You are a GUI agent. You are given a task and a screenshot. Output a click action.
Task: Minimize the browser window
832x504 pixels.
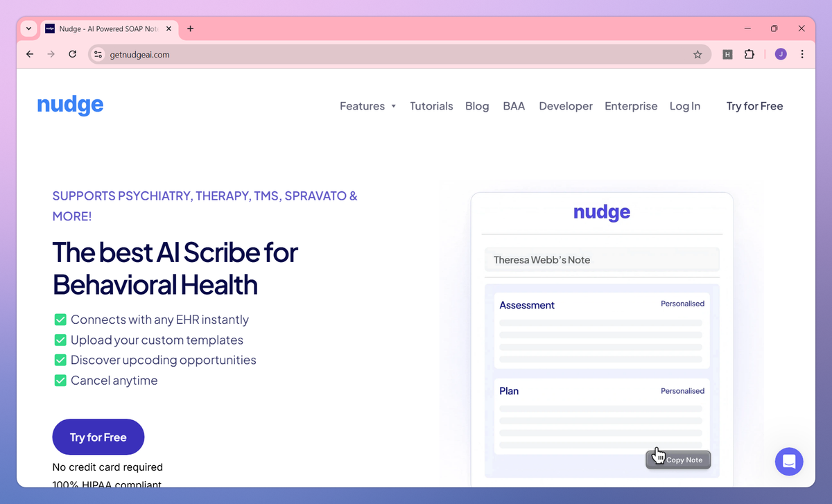tap(748, 28)
